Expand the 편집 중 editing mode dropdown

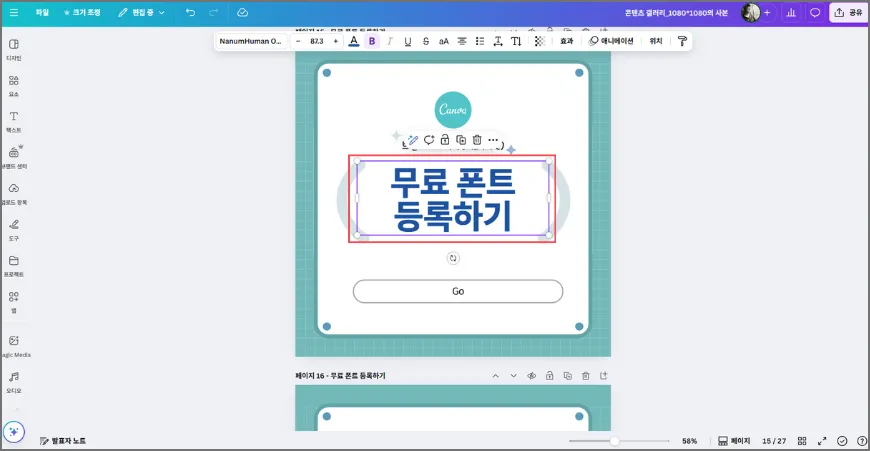pyautogui.click(x=141, y=12)
